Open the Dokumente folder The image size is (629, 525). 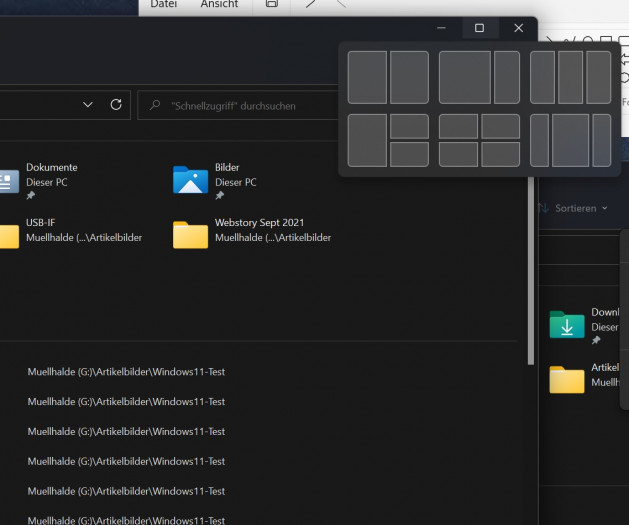tap(39, 180)
